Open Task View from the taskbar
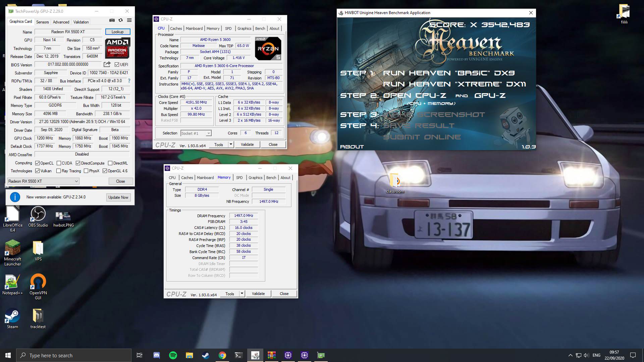Image resolution: width=644 pixels, height=362 pixels. tap(140, 355)
